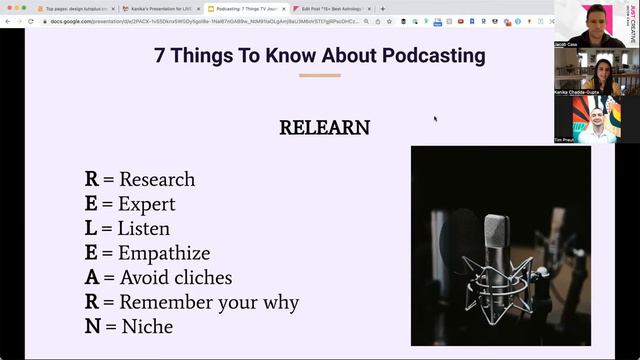Open a new browser tab with plus
Screen dimensions: 640x360
(x=382, y=9)
